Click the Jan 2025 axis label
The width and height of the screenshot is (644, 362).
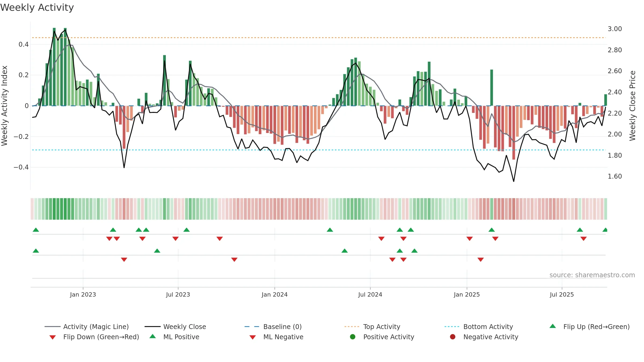(x=467, y=294)
